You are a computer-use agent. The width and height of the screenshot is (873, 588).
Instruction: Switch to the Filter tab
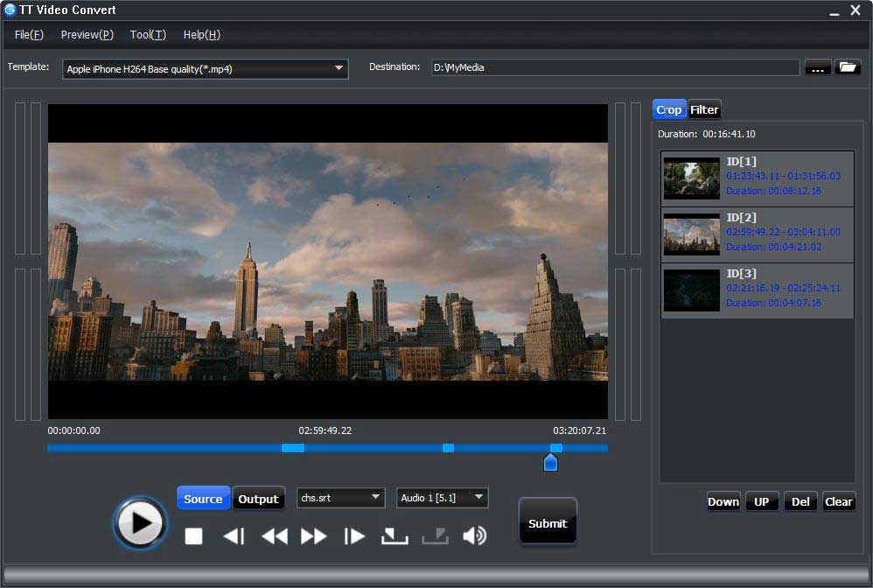click(704, 109)
